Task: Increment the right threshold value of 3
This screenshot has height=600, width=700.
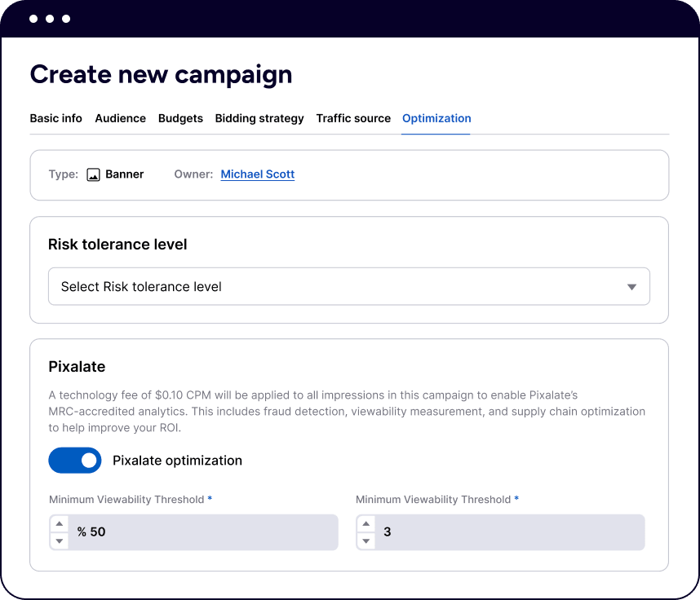Action: click(366, 524)
